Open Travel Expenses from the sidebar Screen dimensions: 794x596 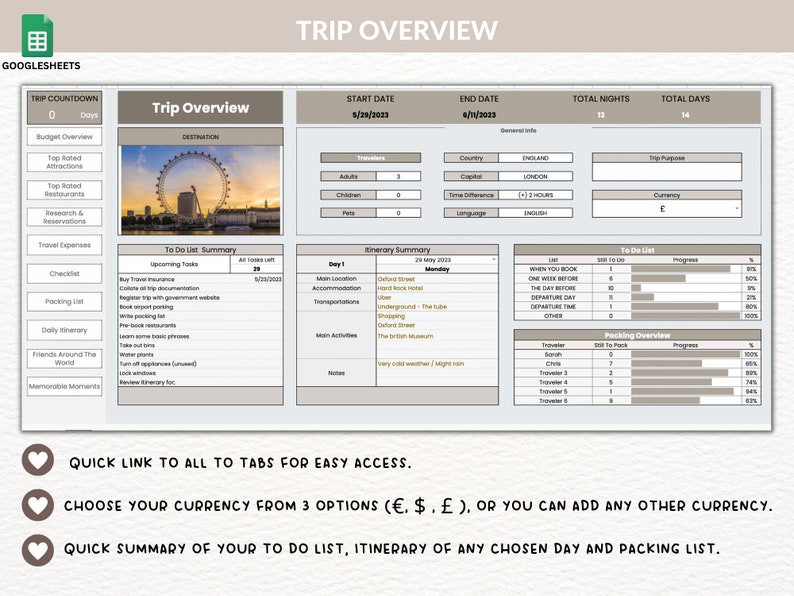[x=64, y=245]
